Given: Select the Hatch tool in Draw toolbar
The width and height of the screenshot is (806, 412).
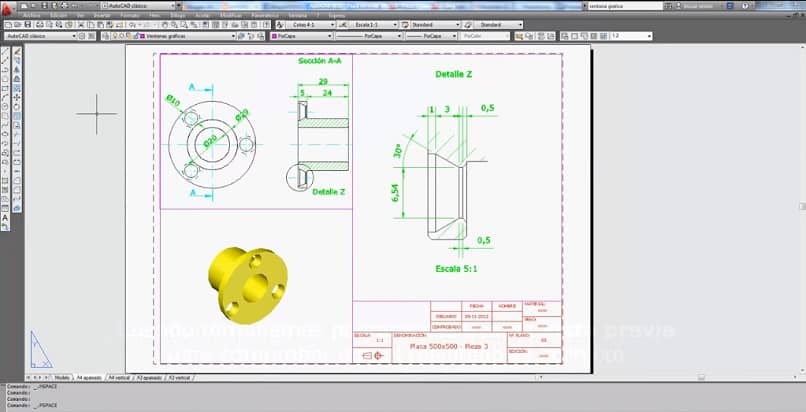Looking at the screenshot, I should (x=6, y=180).
